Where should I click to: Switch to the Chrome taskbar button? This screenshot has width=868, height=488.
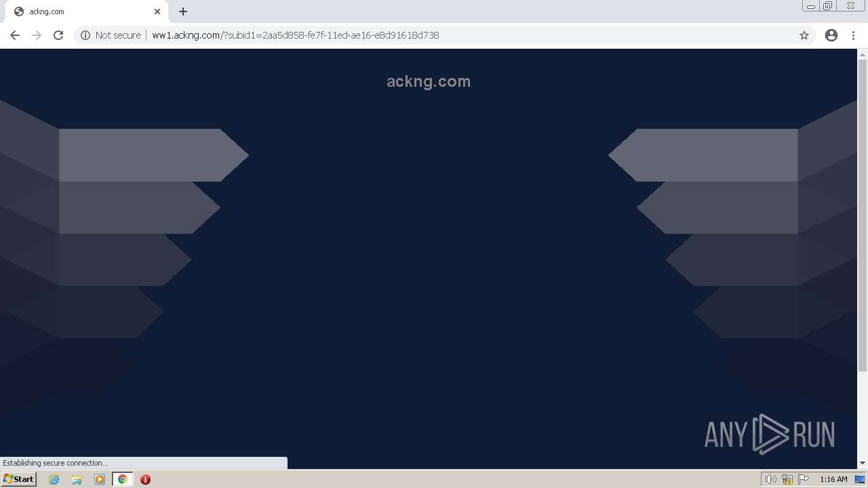pos(123,479)
